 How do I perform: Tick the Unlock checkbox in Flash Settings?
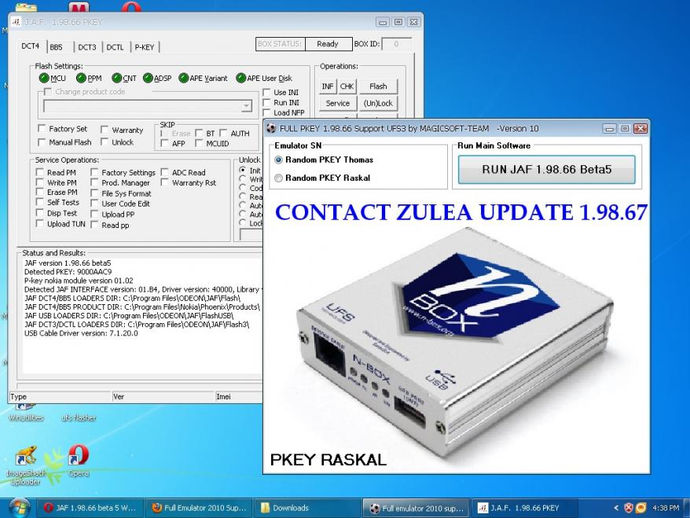[105, 142]
